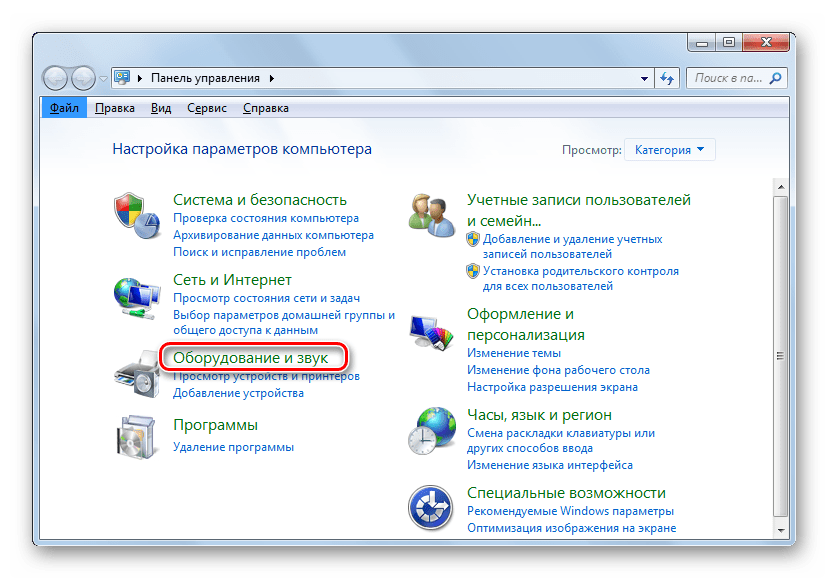Open the Справка menu
This screenshot has height=579, width=829.
(266, 108)
